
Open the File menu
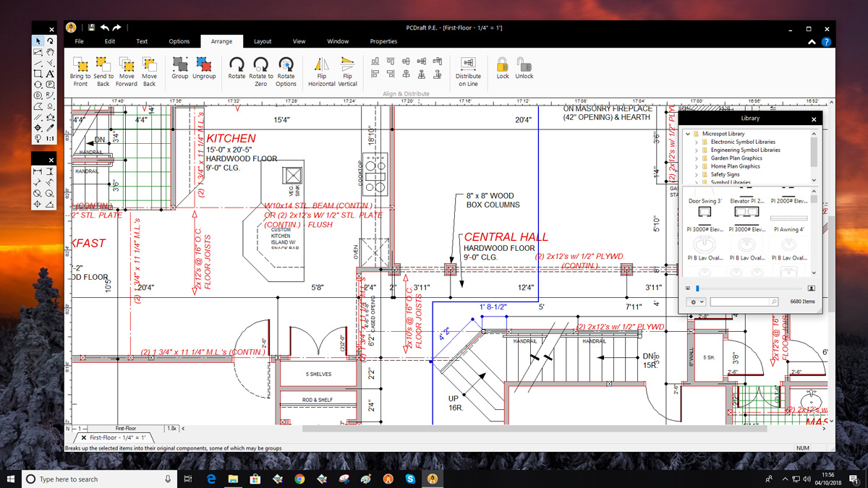pos(80,41)
